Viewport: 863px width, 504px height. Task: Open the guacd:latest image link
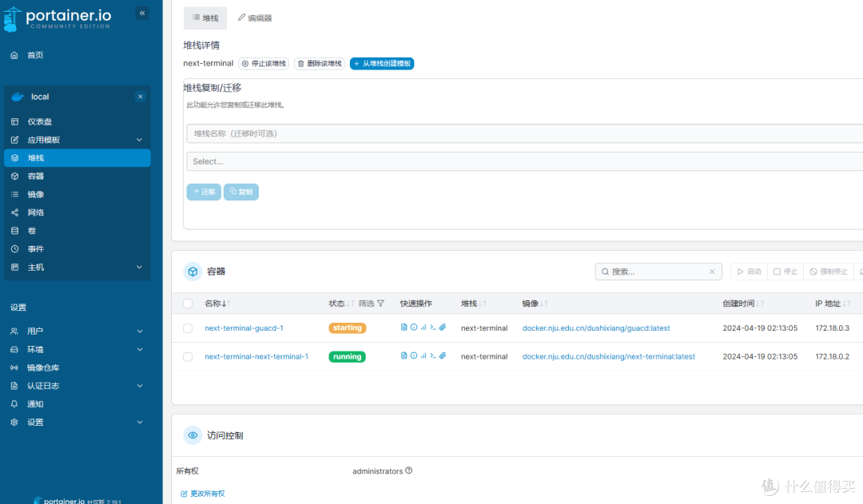coord(596,328)
